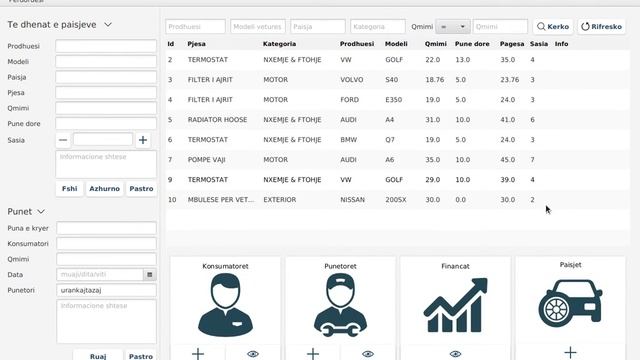Select the RADIATOR HOOSE row
The width and height of the screenshot is (640, 360).
398,120
